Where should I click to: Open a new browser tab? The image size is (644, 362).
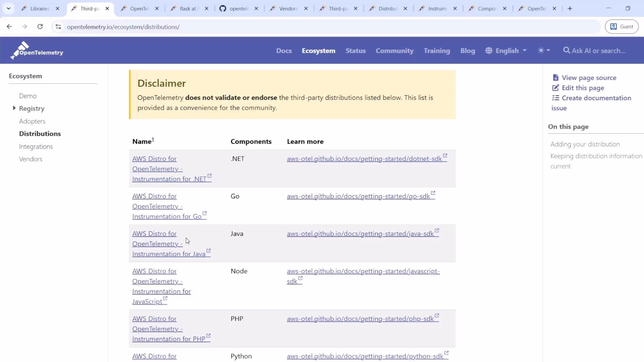tap(570, 8)
